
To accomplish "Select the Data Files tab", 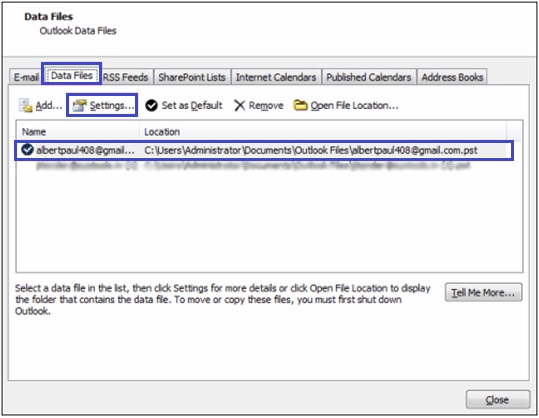I will (x=72, y=75).
